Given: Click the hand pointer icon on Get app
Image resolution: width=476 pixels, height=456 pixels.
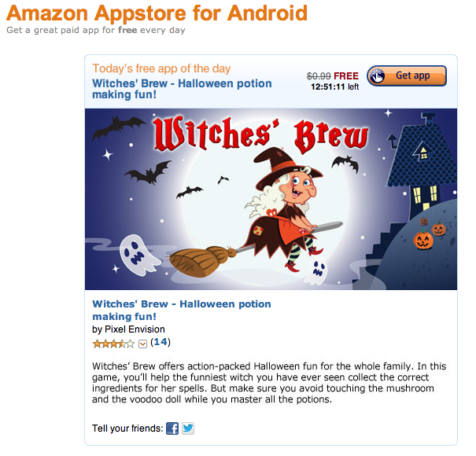Looking at the screenshot, I should (378, 75).
